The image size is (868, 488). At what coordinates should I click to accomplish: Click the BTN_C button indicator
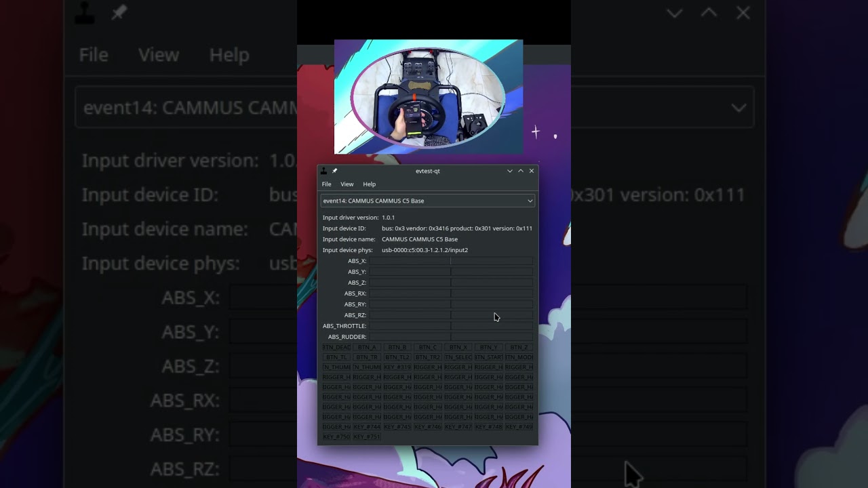click(428, 348)
